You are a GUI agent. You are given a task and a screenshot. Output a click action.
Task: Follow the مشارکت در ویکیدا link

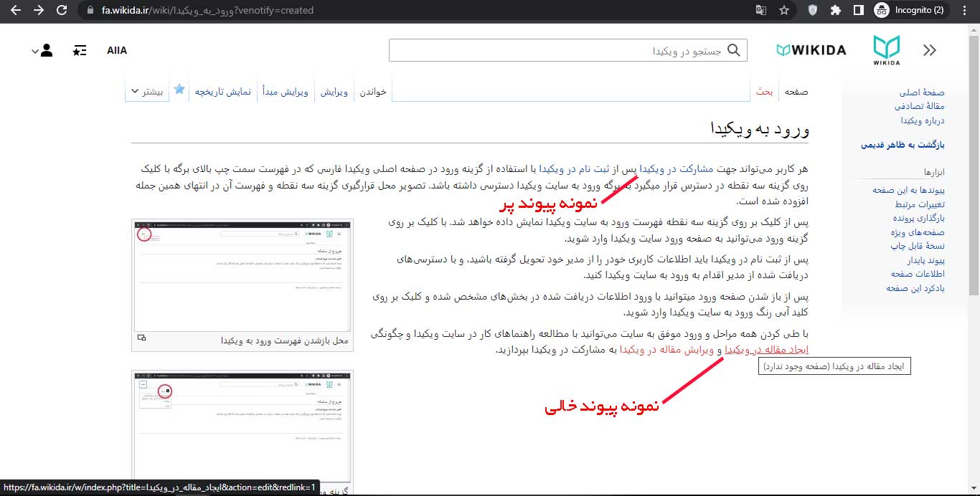click(x=678, y=169)
